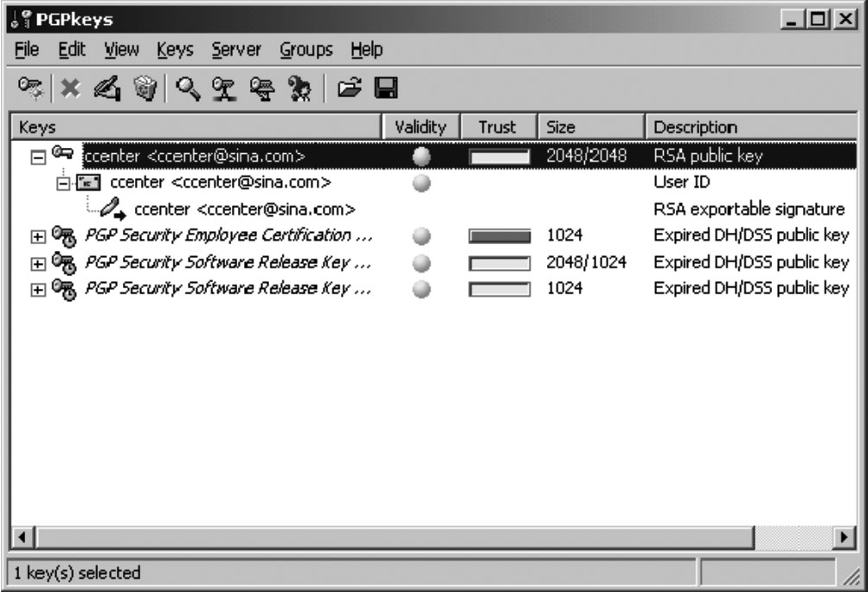Click the validity dot for Employee Certification key

[421, 236]
